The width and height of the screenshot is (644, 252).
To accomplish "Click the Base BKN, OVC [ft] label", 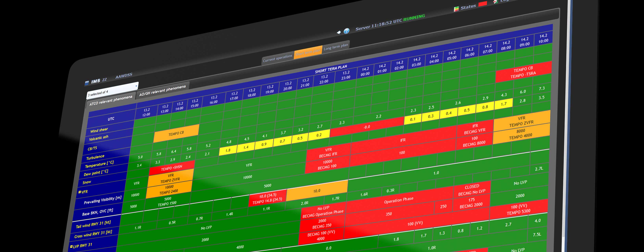I will pyautogui.click(x=97, y=212).
